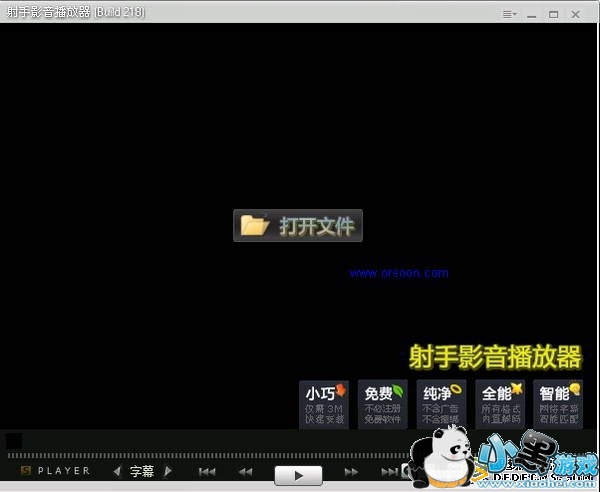The image size is (600, 492).
Task: Rewind using the fast-backward button
Action: 245,472
